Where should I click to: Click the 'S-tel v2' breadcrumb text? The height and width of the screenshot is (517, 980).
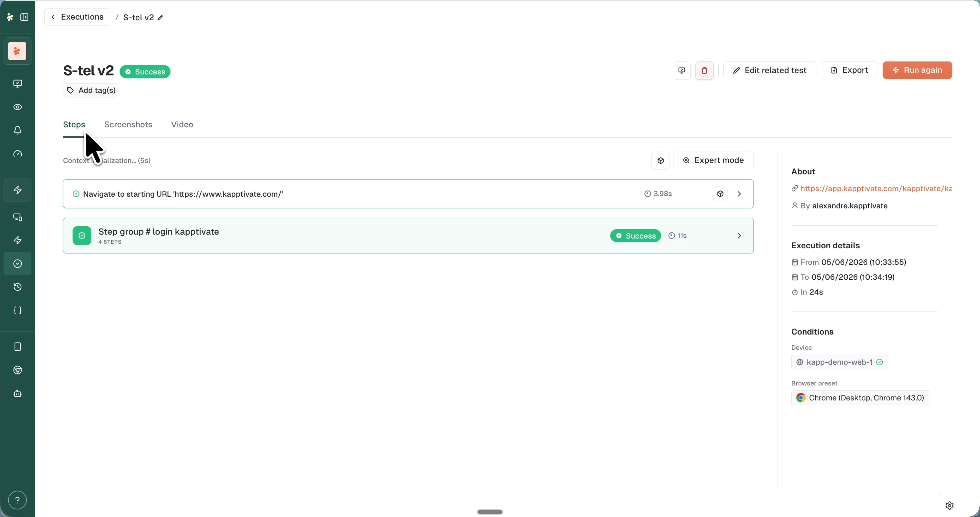tap(139, 18)
